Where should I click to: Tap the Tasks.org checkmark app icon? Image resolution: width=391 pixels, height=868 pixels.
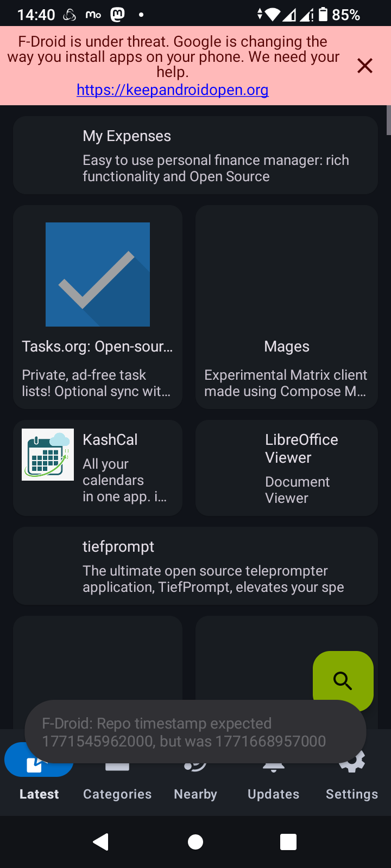[98, 274]
